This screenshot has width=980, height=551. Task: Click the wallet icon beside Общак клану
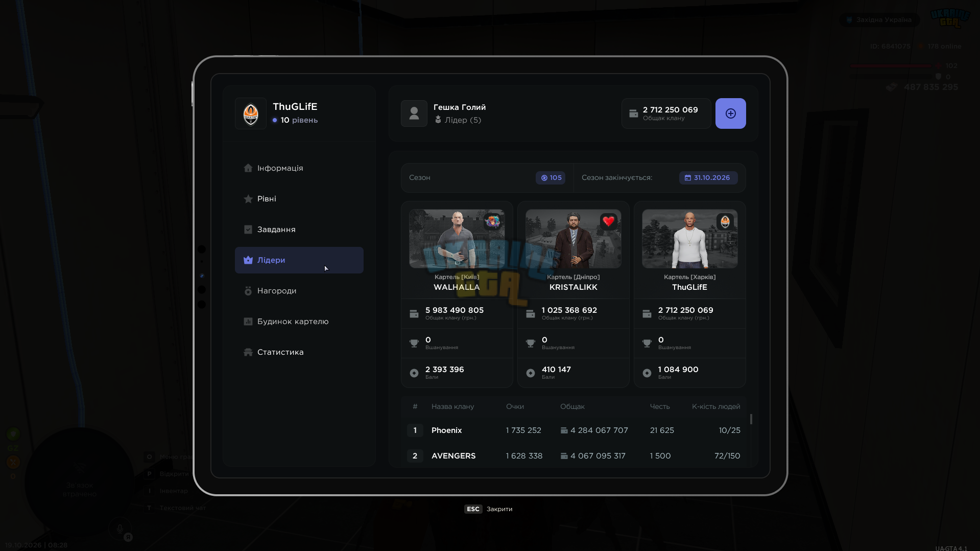coord(633,113)
